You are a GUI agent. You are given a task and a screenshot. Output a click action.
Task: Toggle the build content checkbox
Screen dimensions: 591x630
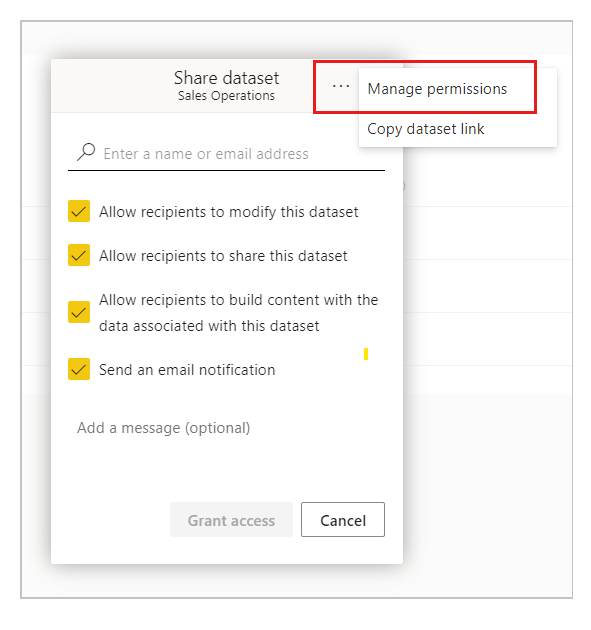tap(79, 312)
